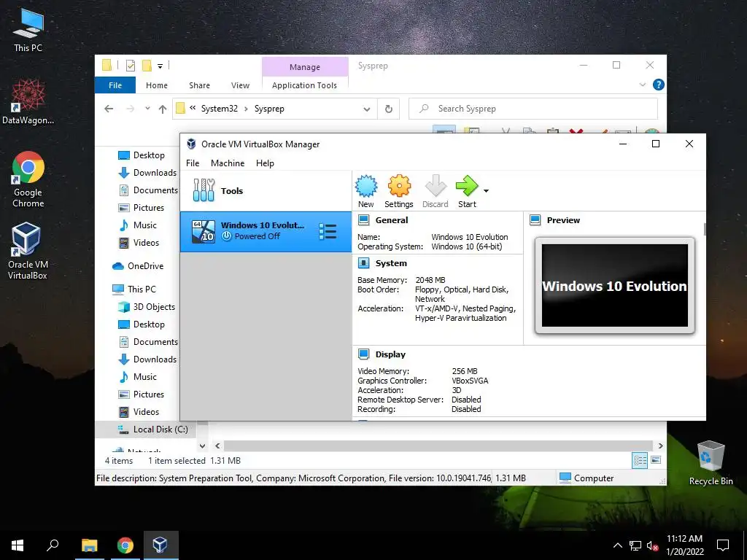The width and height of the screenshot is (747, 560).
Task: Click muted volume tray icon
Action: click(x=652, y=545)
